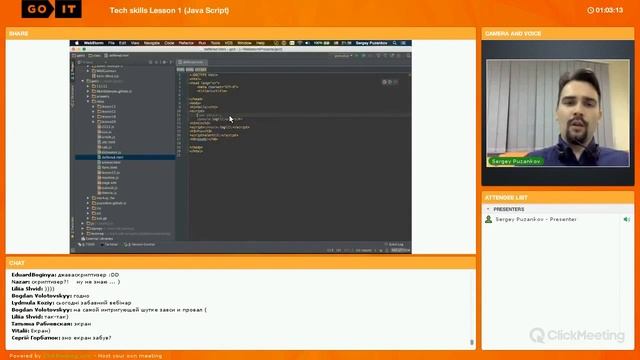Select External Libraries in project tree
The height and width of the screenshot is (360, 640).
pyautogui.click(x=97, y=238)
